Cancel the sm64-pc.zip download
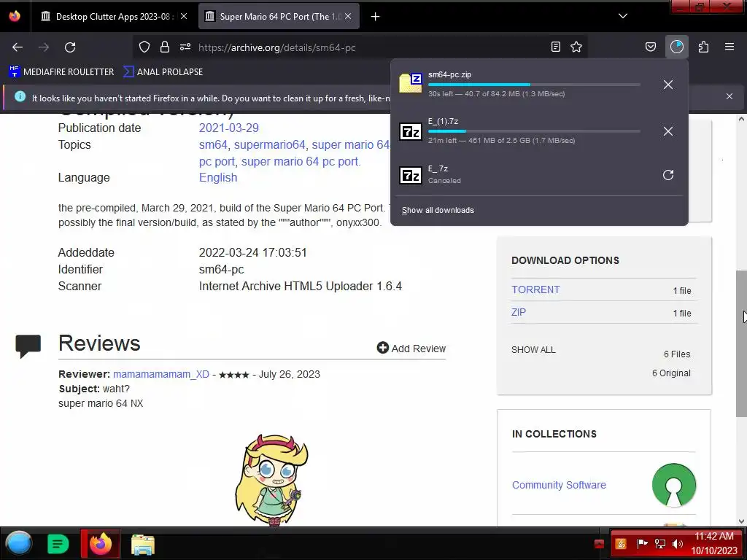 [x=668, y=85]
